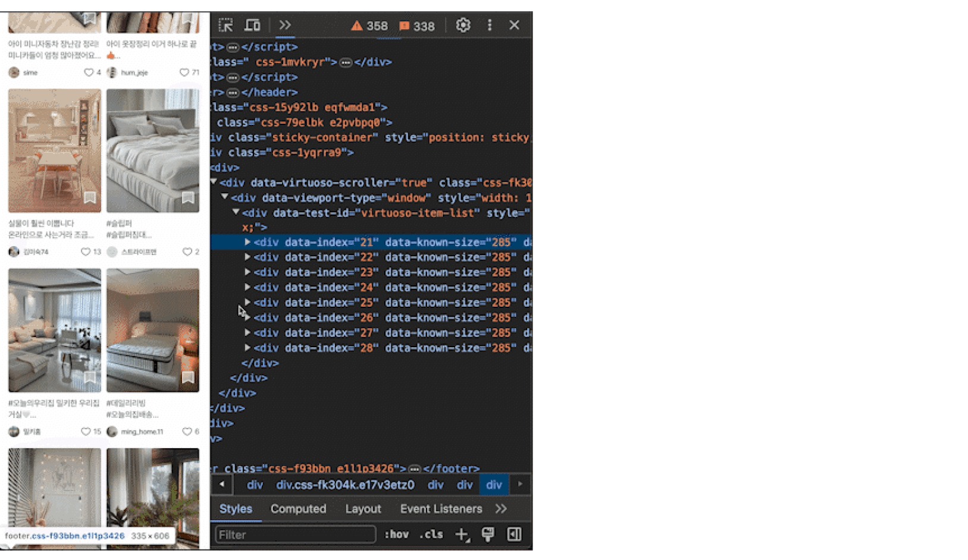Viewport: 968px width, 560px height.
Task: Focus the Styles Filter input field
Action: 295,534
